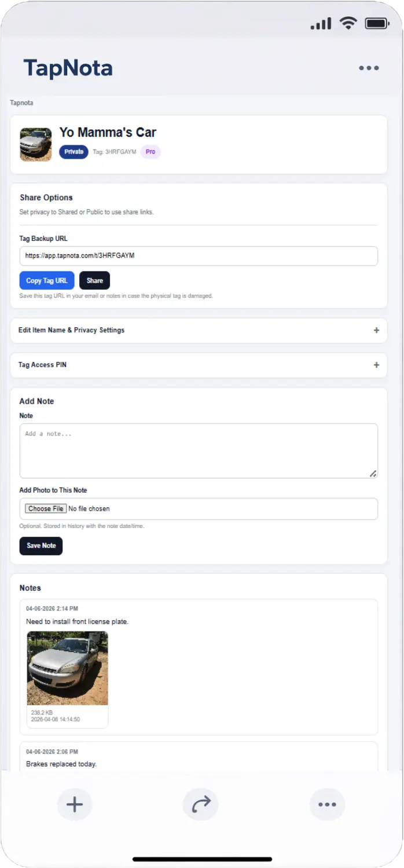Screen dimensions: 404x868
Task: Open the bottom-right ellipsis menu
Action: pos(327,804)
